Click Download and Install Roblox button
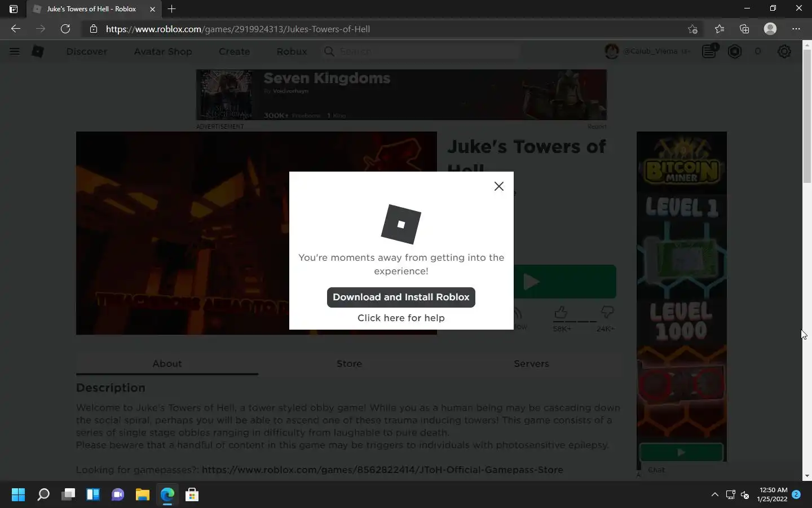The image size is (812, 508). click(x=401, y=297)
